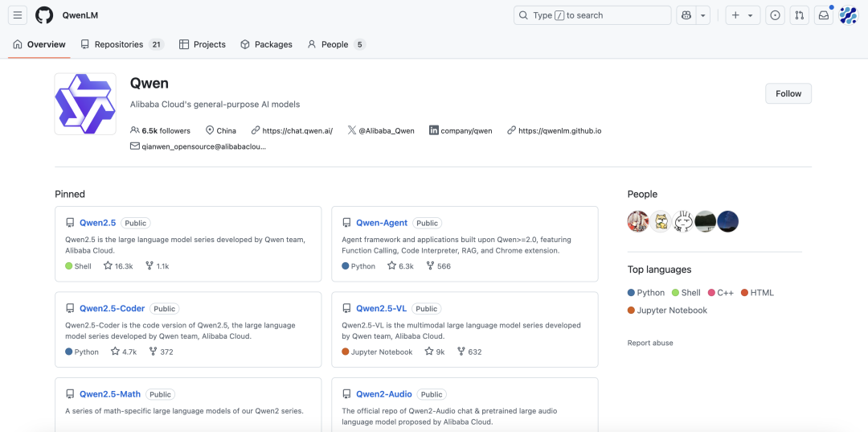This screenshot has height=432, width=868.
Task: Click the Pinned section heading
Action: coord(70,194)
